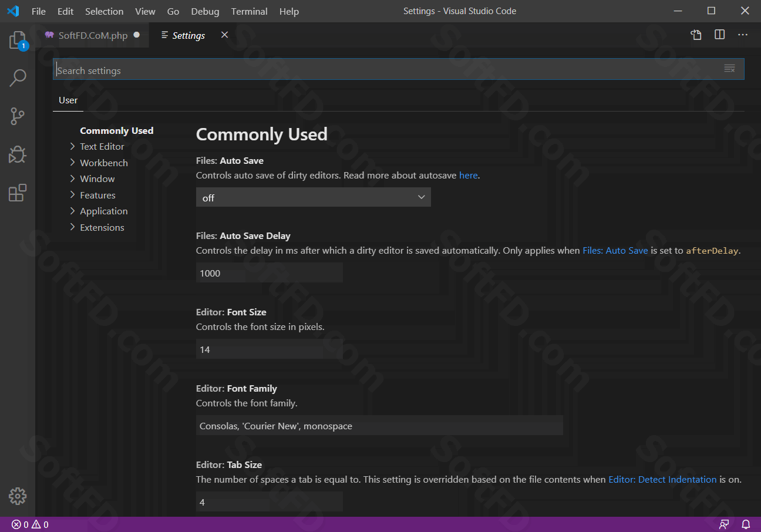Viewport: 761px width, 532px height.
Task: Open the Edit menu
Action: 66,11
